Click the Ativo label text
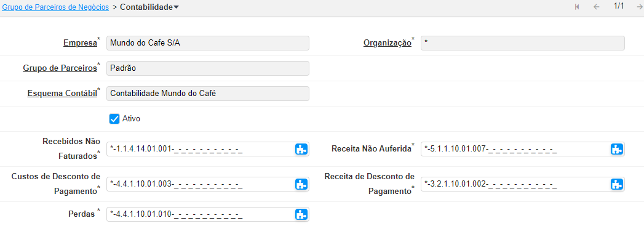Image resolution: width=644 pixels, height=226 pixels. click(x=131, y=119)
